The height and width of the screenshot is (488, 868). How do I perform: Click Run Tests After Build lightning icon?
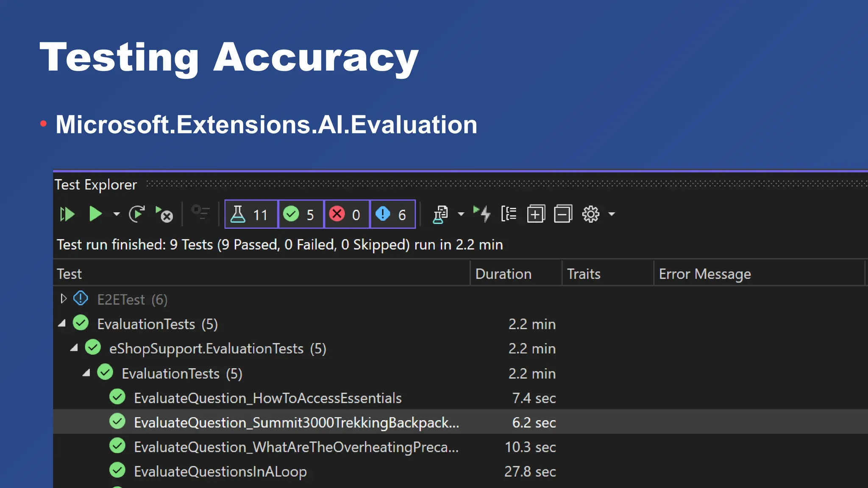482,214
